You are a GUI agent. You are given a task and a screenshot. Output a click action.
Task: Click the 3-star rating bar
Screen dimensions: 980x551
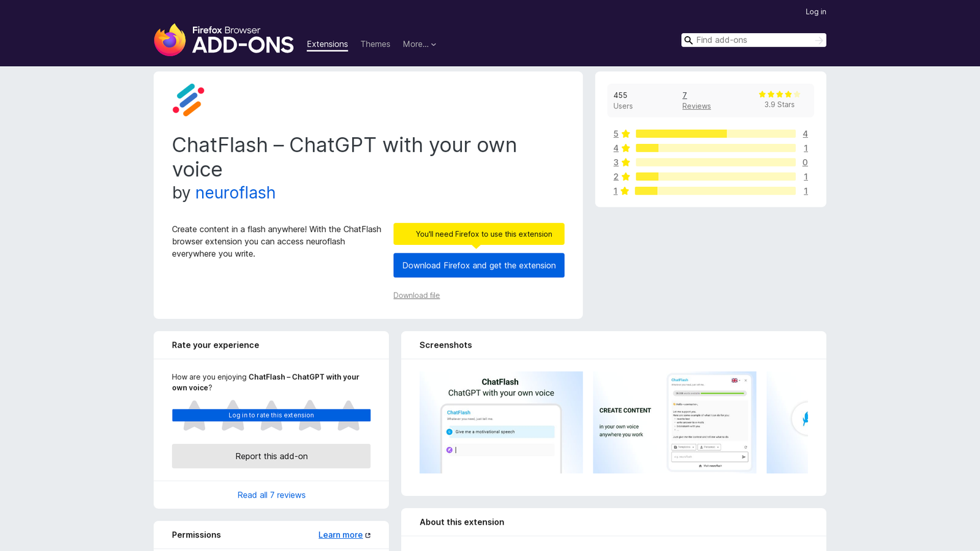pyautogui.click(x=715, y=162)
